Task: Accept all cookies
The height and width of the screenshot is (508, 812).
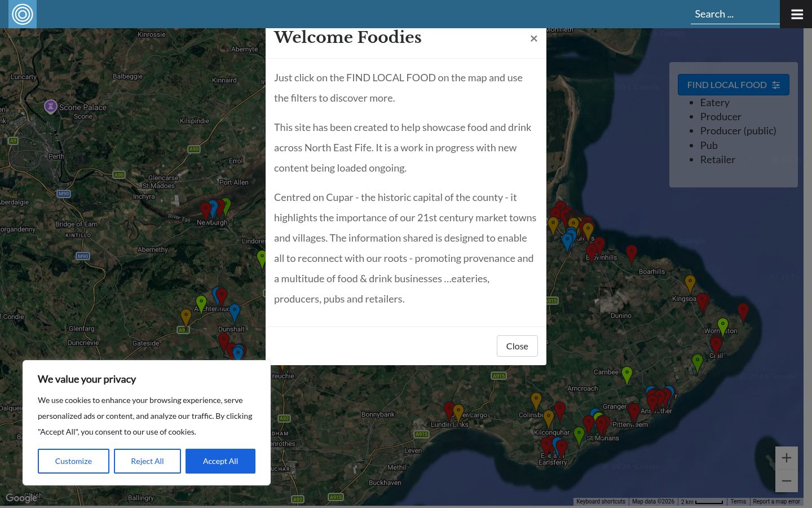Action: coord(220,461)
